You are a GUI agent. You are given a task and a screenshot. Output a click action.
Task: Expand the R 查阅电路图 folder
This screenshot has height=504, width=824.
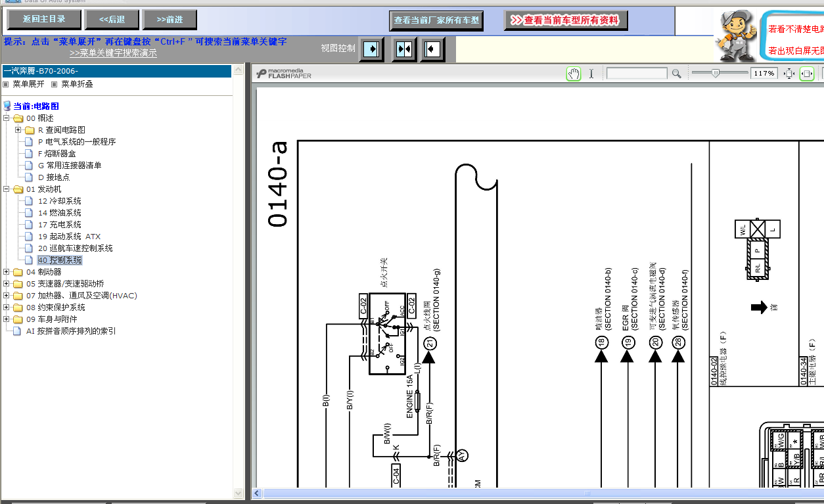18,130
